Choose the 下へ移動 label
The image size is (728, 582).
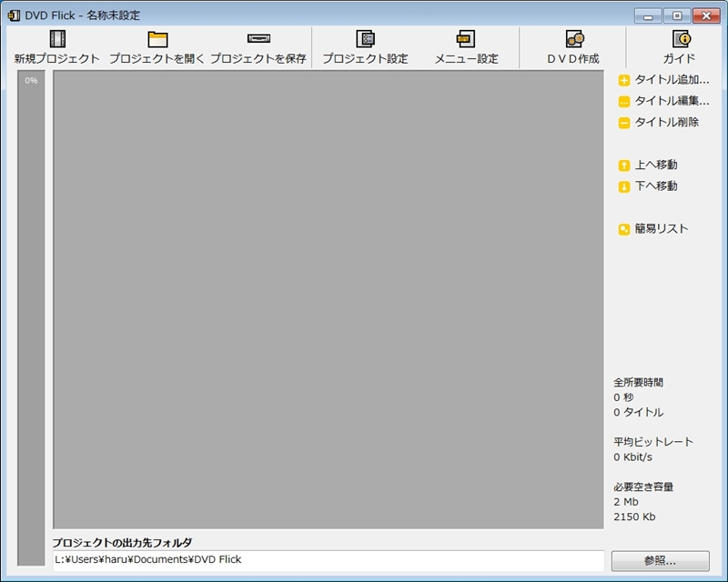(x=656, y=186)
